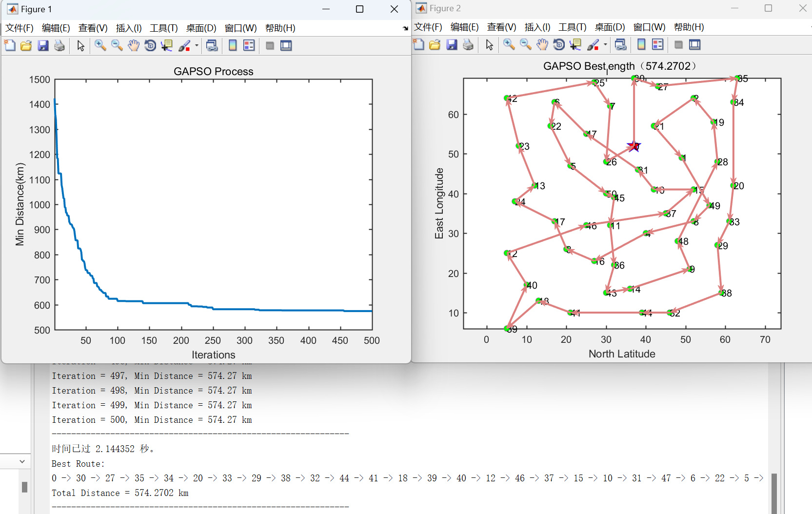812x514 pixels.
Task: Select Rotate 3D tool in Figure 2
Action: pyautogui.click(x=559, y=45)
